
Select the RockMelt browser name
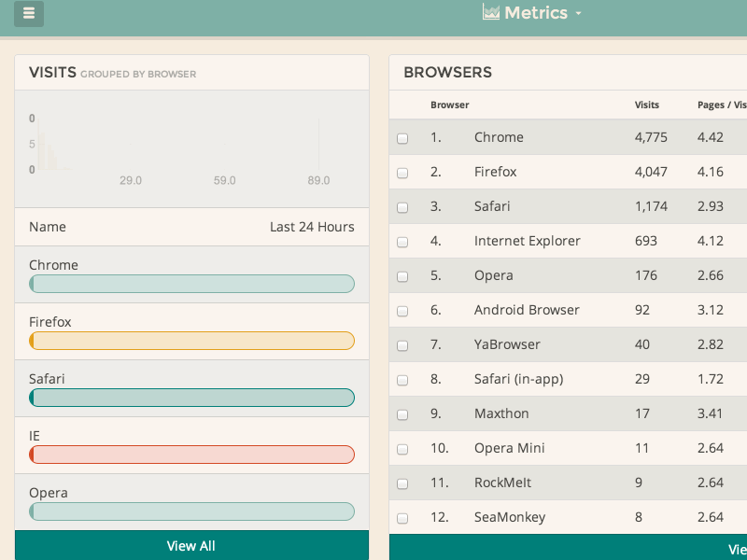(x=502, y=483)
